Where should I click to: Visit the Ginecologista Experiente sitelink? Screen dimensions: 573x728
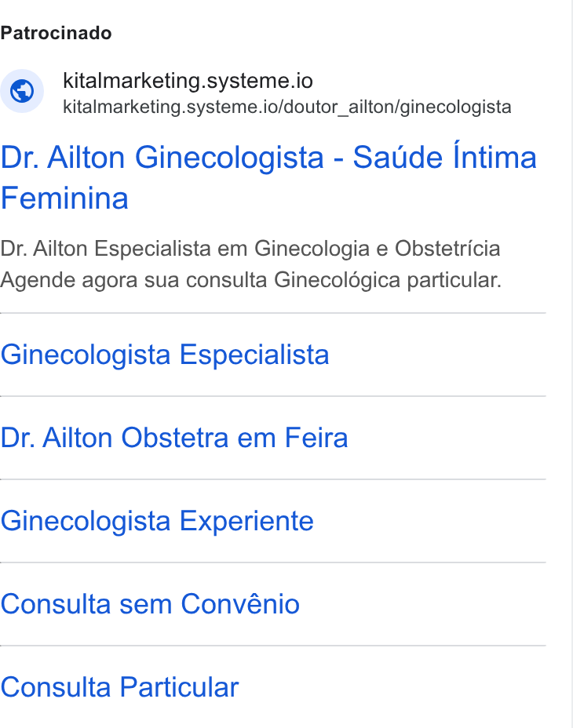(x=157, y=521)
